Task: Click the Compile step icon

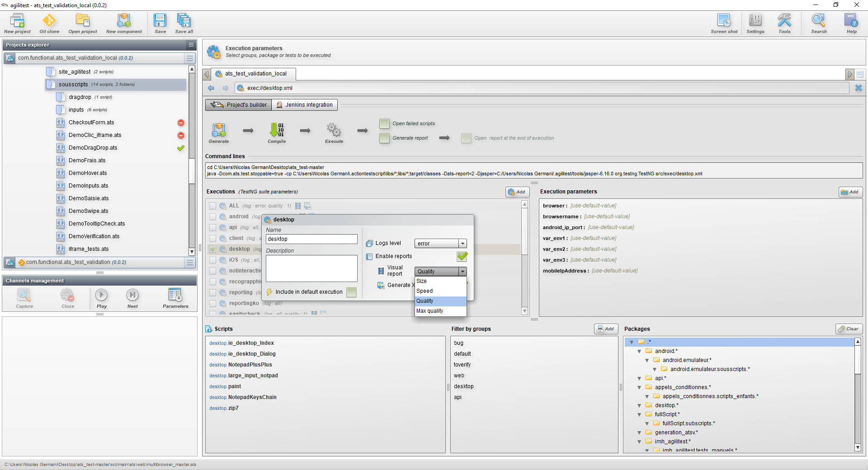Action: click(277, 130)
